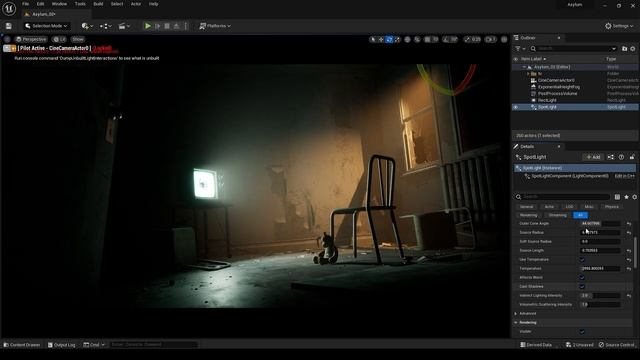Click the stop playback button
Image resolution: width=640 pixels, height=360 pixels.
pyautogui.click(x=167, y=26)
